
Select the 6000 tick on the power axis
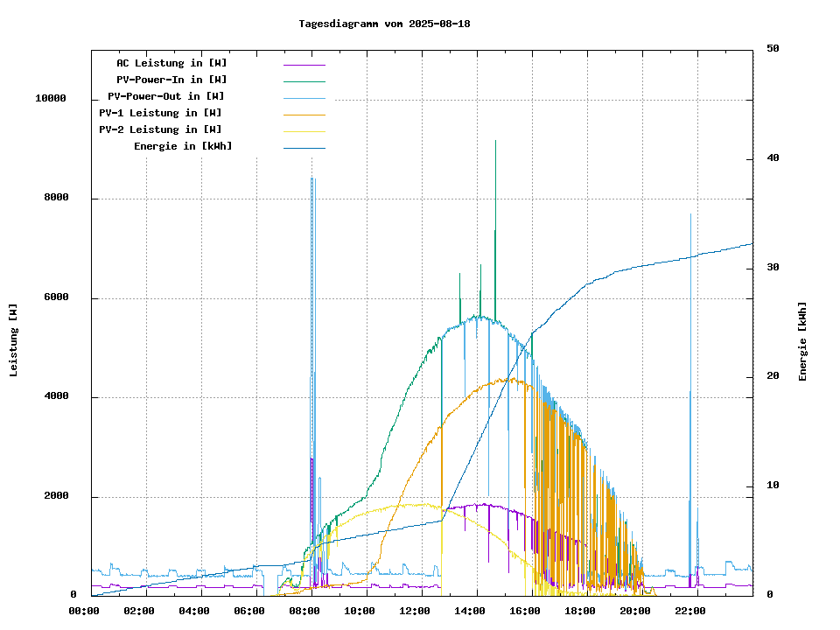[x=56, y=297]
